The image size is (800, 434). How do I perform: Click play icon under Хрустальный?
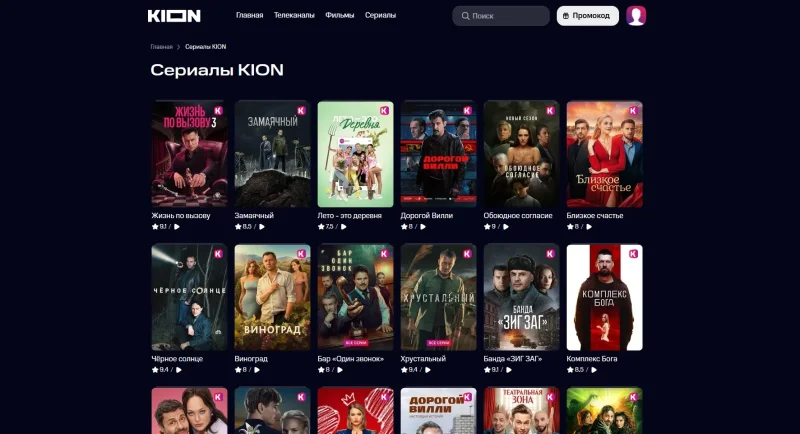coord(428,370)
